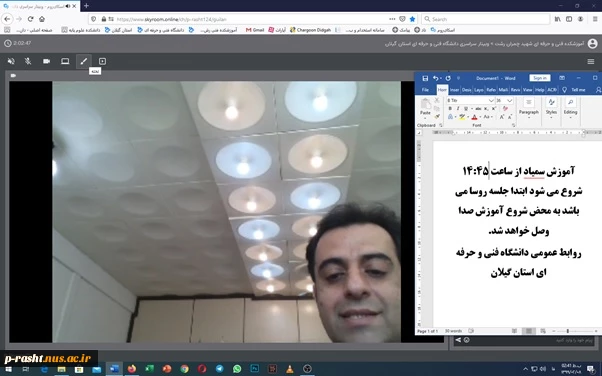Image resolution: width=602 pixels, height=376 pixels.
Task: Toggle Italic formatting in Word
Action: (x=458, y=109)
